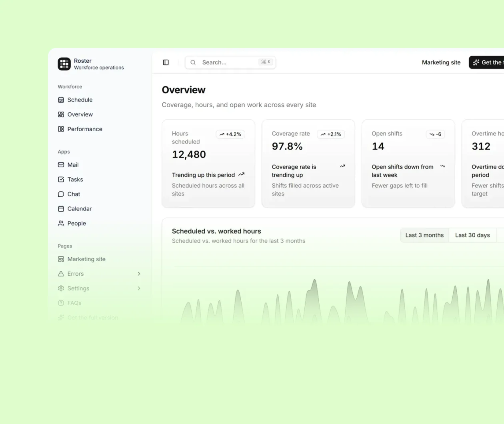Viewport: 504px width, 424px height.
Task: Open the Overview sidebar item
Action: pyautogui.click(x=100, y=114)
